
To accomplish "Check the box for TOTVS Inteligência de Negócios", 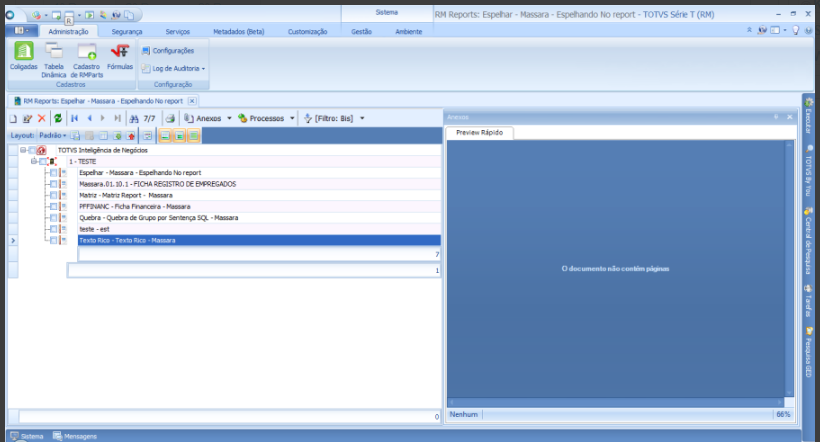I will coord(32,150).
